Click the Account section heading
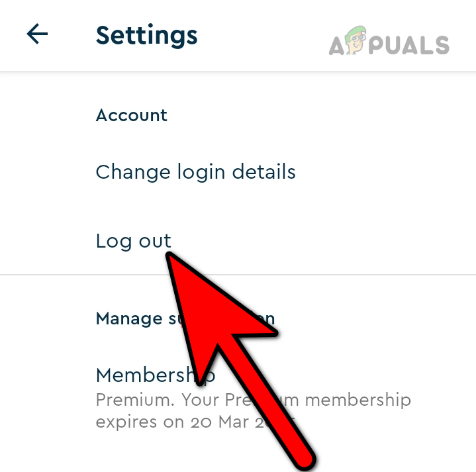The width and height of the screenshot is (476, 472). pos(132,115)
